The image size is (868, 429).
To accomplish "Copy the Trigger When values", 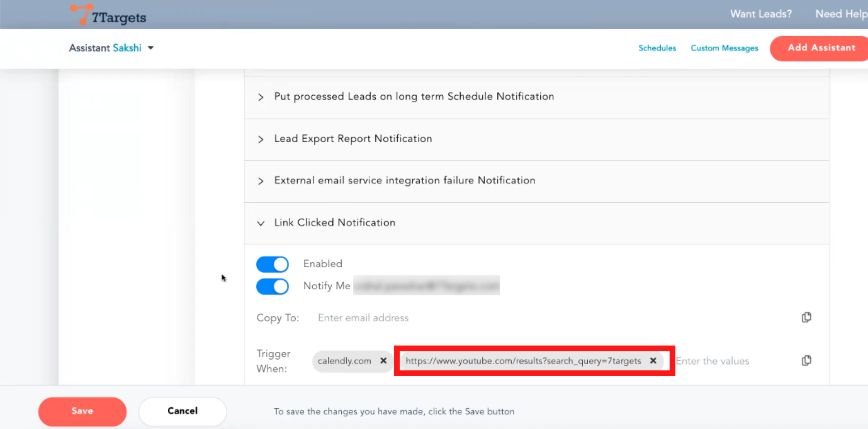I will click(806, 360).
